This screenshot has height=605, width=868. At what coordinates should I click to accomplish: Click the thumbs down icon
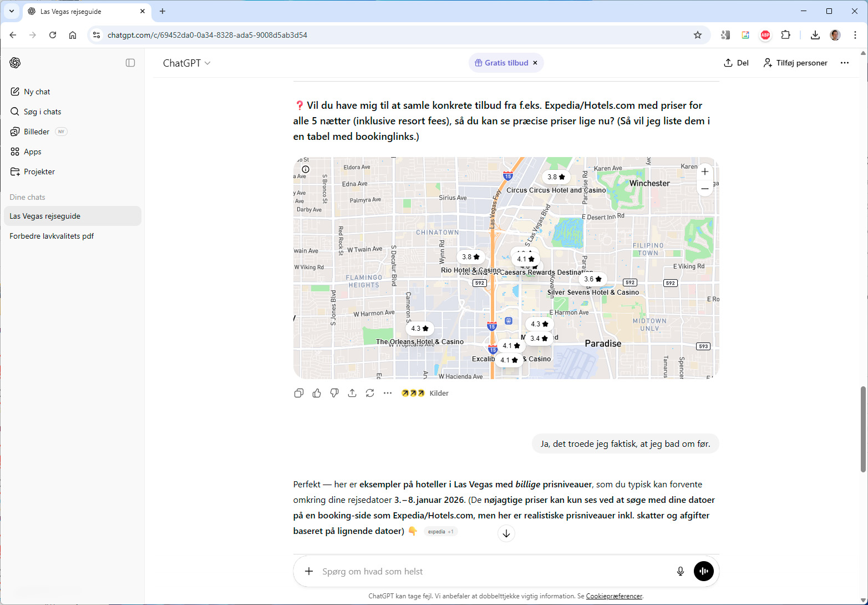pyautogui.click(x=334, y=393)
